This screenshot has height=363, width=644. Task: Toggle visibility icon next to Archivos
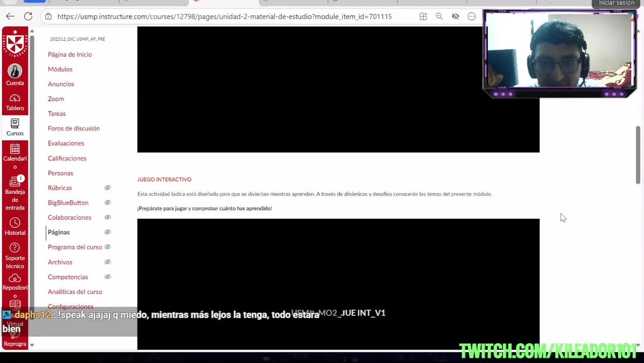[107, 262]
